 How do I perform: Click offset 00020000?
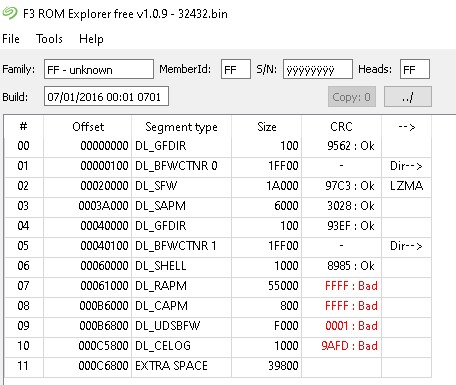104,186
